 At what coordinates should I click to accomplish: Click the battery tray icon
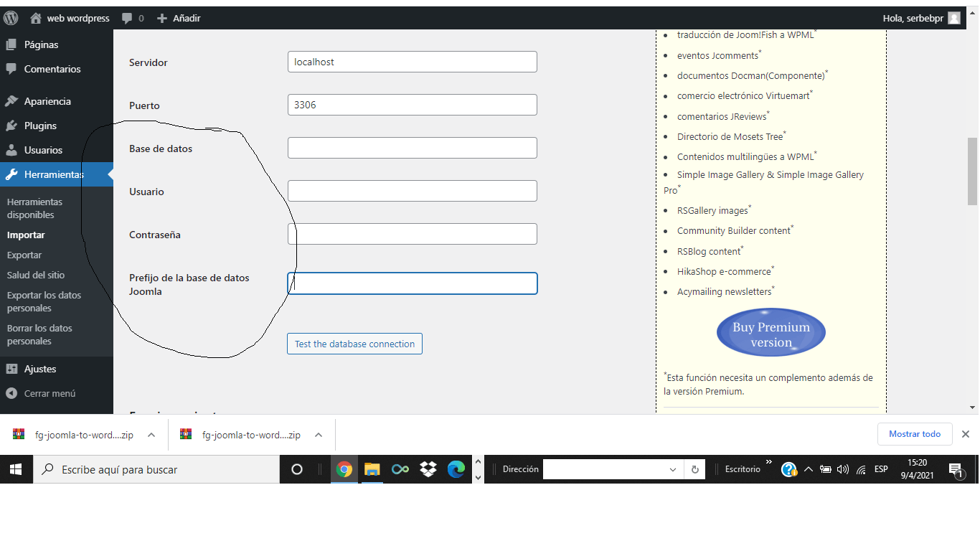826,469
